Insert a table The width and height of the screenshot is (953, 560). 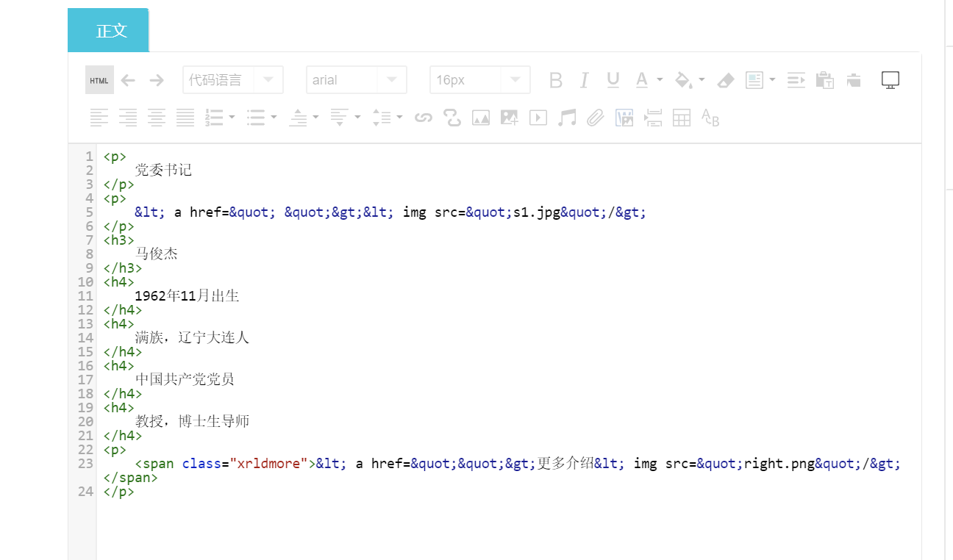682,117
